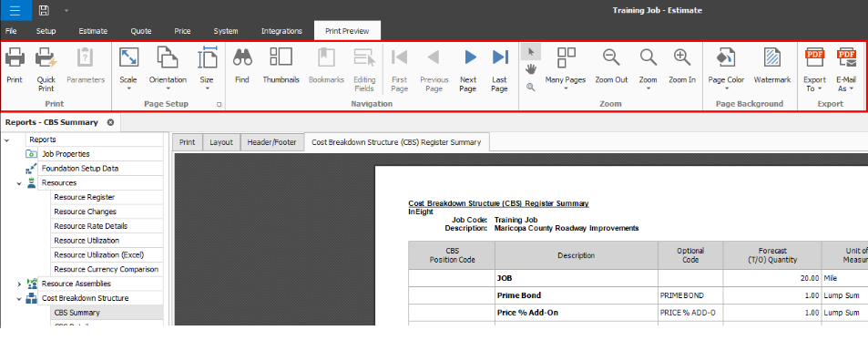Switch to the Price ribbon tab
This screenshot has height=341, width=868.
(x=182, y=31)
